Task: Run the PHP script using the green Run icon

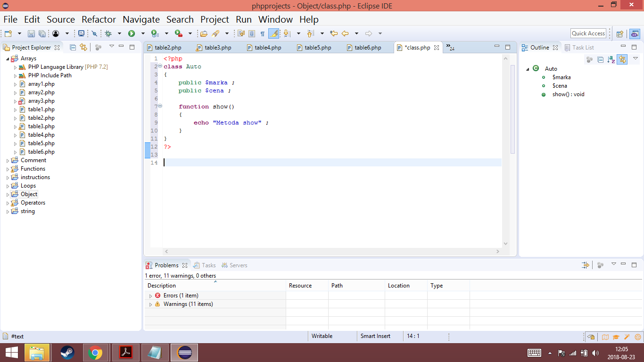Action: 132,33
